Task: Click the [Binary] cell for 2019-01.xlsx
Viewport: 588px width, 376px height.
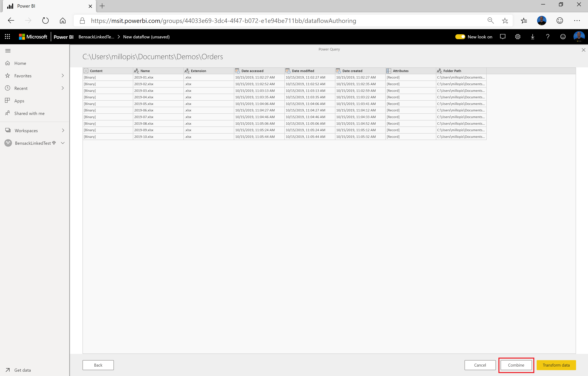Action: pos(108,77)
